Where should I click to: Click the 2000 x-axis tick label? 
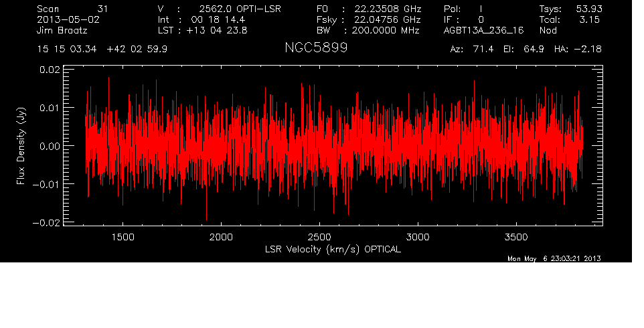[x=221, y=237]
